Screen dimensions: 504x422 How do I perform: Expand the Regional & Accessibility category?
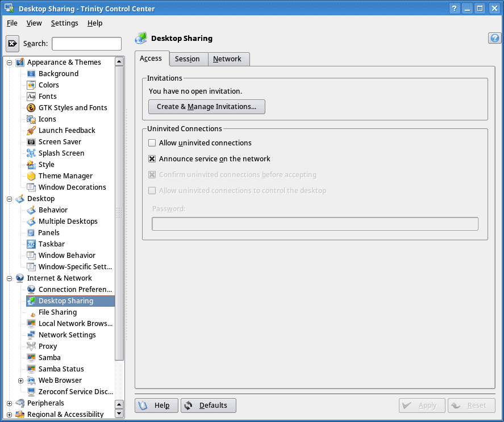pyautogui.click(x=9, y=415)
